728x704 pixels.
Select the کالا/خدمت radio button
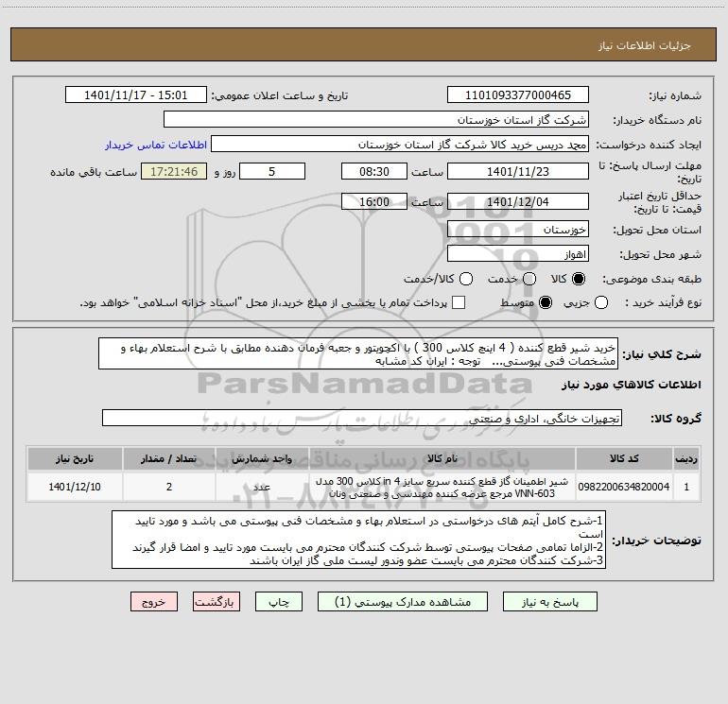pyautogui.click(x=466, y=279)
